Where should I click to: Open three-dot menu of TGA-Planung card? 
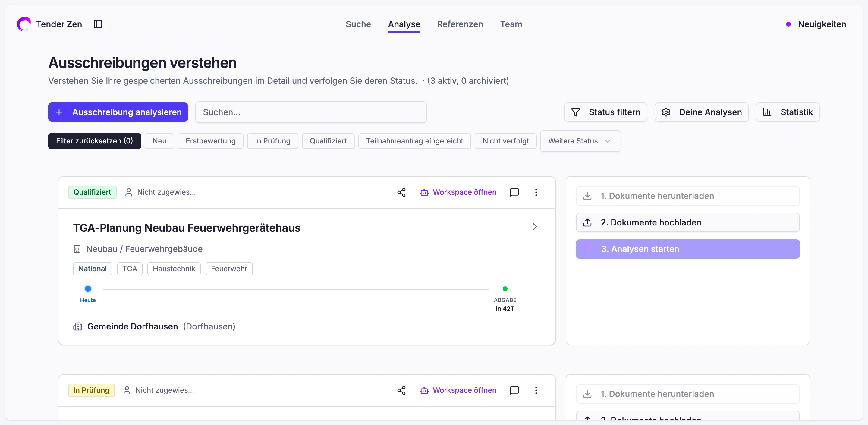tap(536, 192)
